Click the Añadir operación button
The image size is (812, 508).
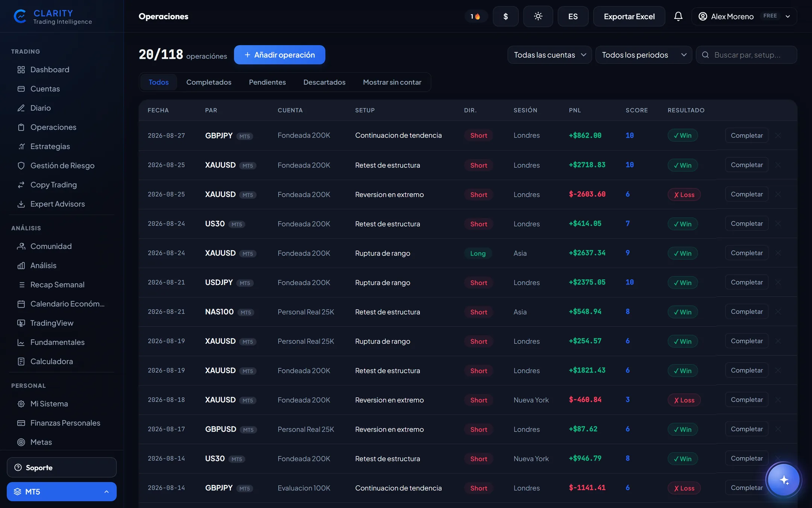point(280,55)
